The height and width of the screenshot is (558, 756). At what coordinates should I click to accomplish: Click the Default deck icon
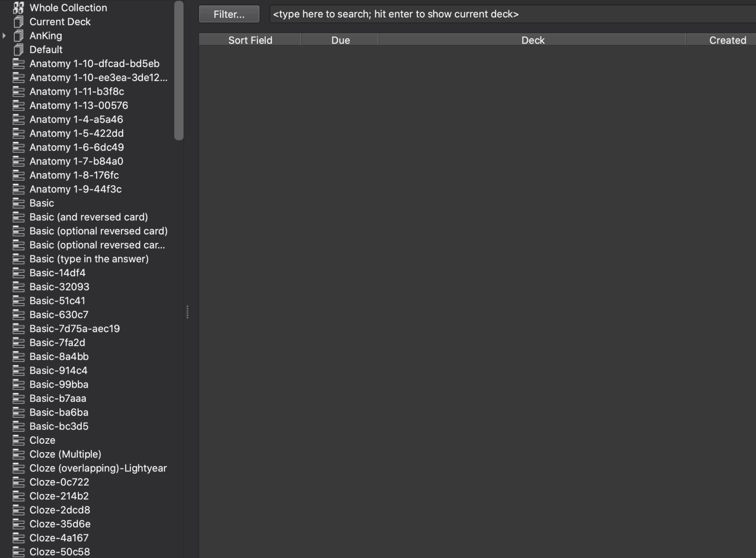19,49
